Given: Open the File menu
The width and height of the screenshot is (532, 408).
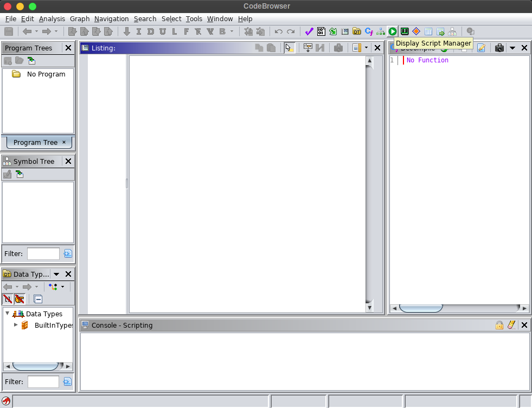Looking at the screenshot, I should tap(11, 18).
